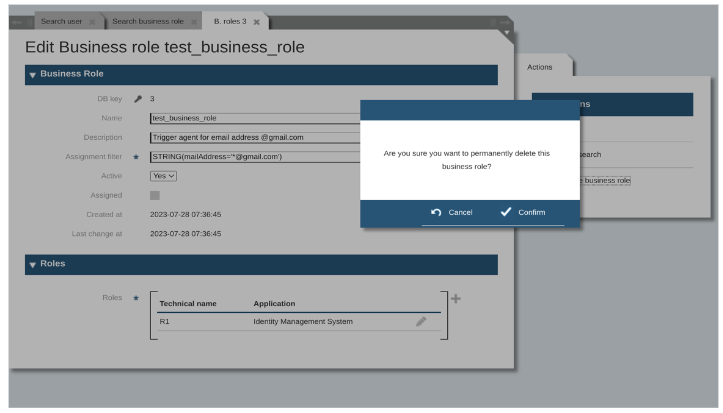Click the undo arrow icon beside Cancel
723x413 pixels.
pos(436,212)
